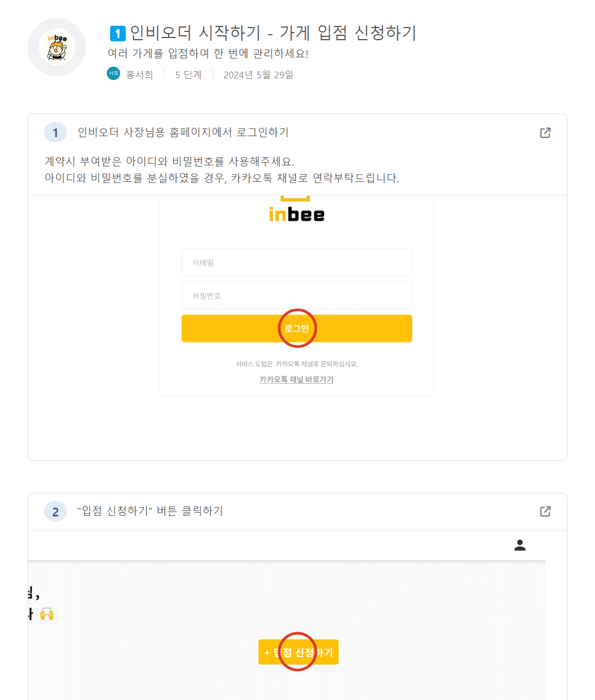Open step 2 external link icon
The width and height of the screenshot is (595, 700).
point(545,511)
